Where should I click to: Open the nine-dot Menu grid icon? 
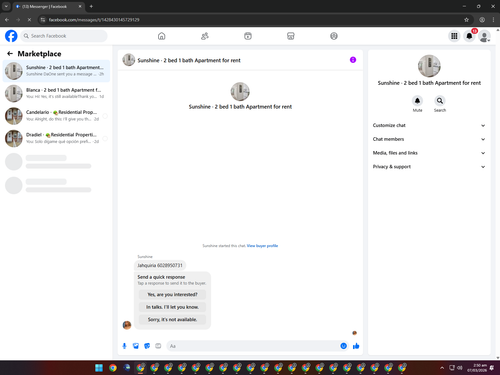tap(454, 36)
